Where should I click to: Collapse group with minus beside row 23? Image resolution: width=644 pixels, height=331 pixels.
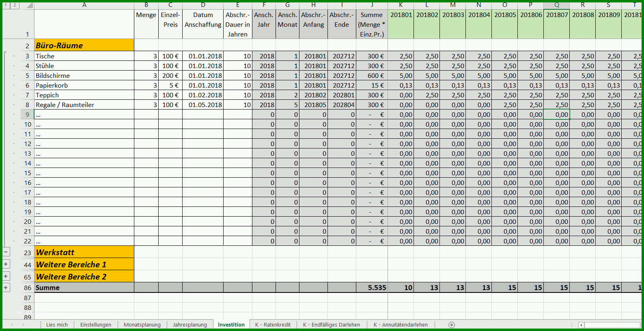coord(6,252)
